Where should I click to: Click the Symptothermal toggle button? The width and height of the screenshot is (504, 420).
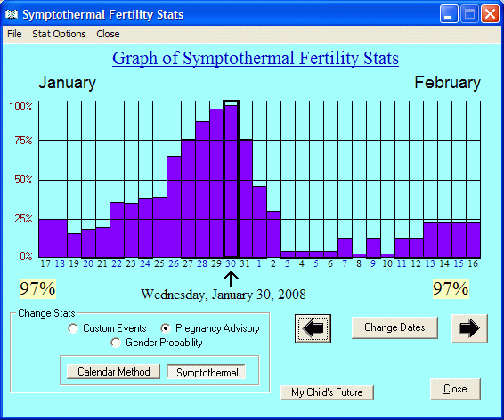tap(207, 372)
